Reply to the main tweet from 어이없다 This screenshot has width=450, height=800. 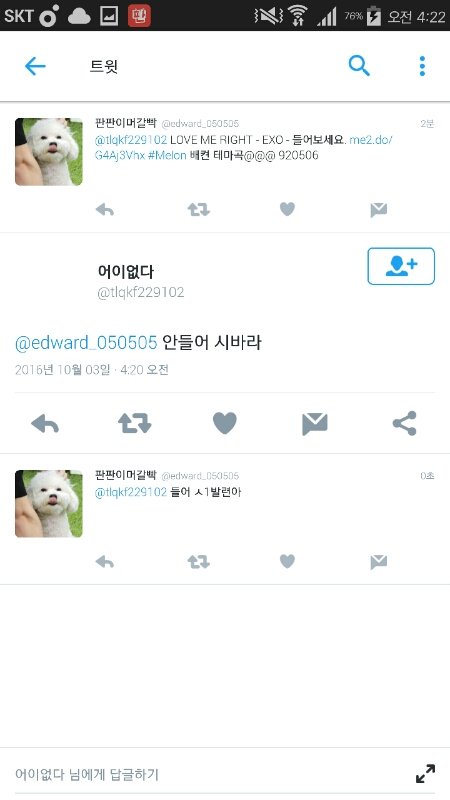pyautogui.click(x=45, y=423)
